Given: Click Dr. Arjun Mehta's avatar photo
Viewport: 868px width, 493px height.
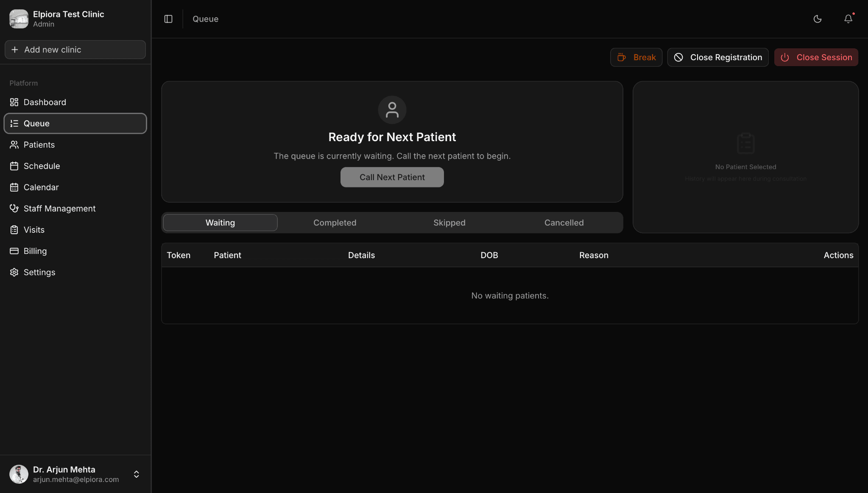Looking at the screenshot, I should coord(19,474).
